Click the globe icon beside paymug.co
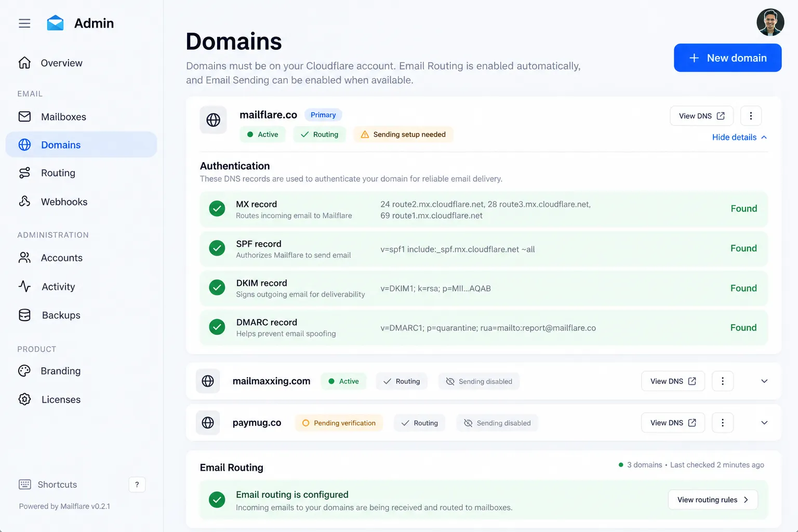Screen dimensions: 798x532 click(x=208, y=422)
